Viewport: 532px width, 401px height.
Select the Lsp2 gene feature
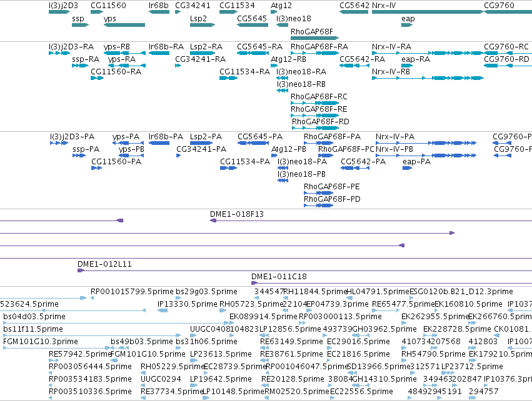coord(203,25)
